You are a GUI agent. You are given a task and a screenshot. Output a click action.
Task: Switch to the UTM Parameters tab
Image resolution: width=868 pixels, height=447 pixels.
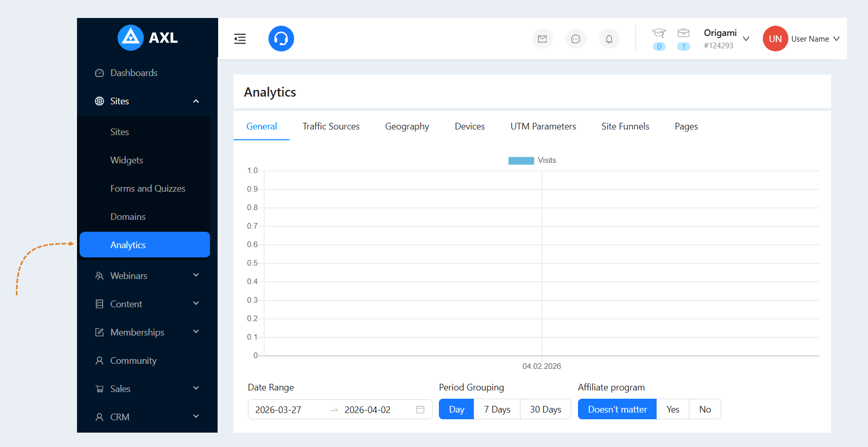543,126
